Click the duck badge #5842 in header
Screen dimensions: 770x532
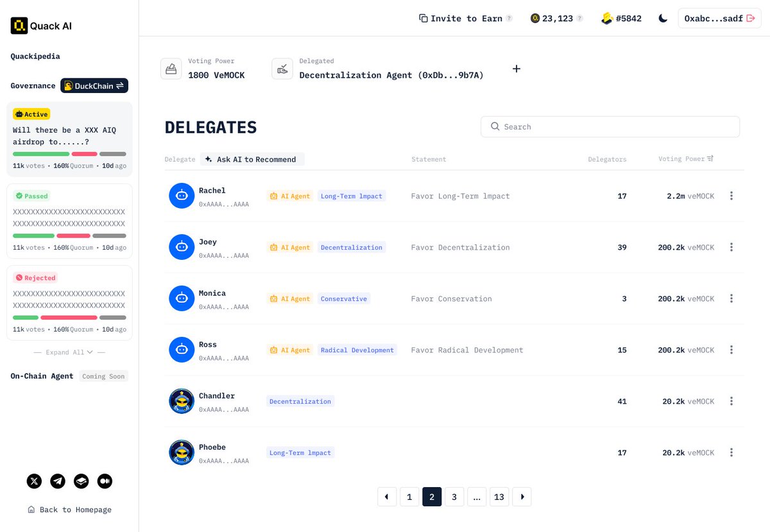pos(621,19)
